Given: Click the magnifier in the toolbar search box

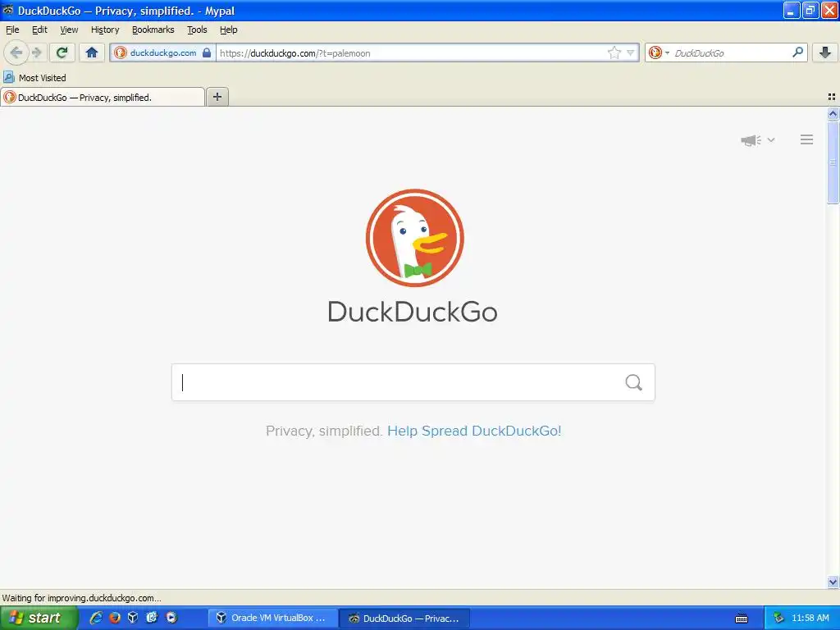Looking at the screenshot, I should pos(797,52).
